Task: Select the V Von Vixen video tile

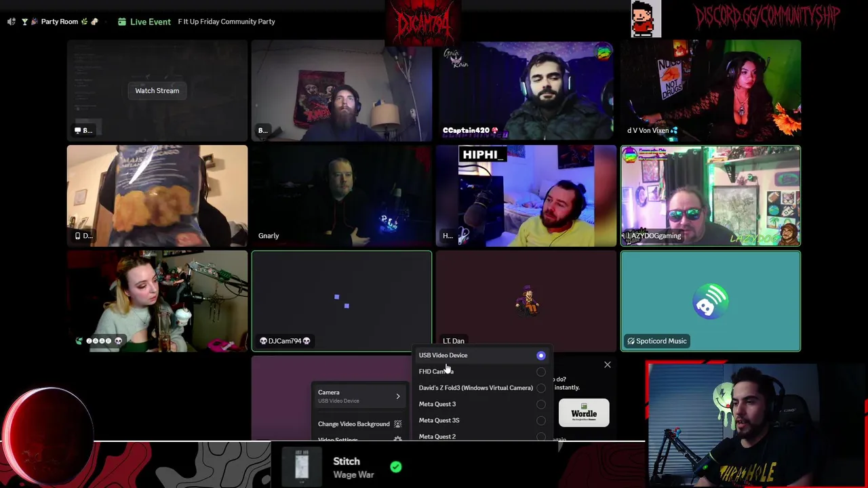Action: (x=711, y=90)
